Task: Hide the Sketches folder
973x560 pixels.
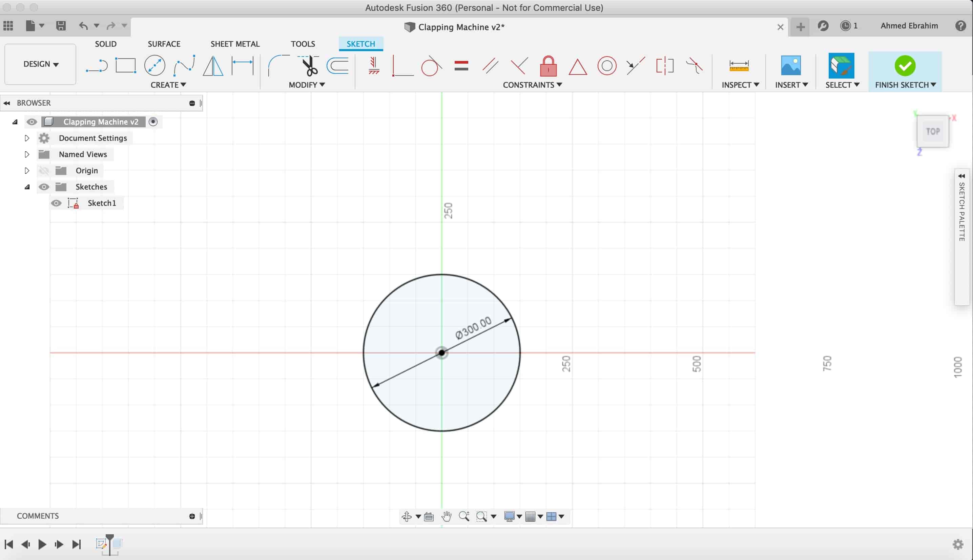Action: [44, 187]
